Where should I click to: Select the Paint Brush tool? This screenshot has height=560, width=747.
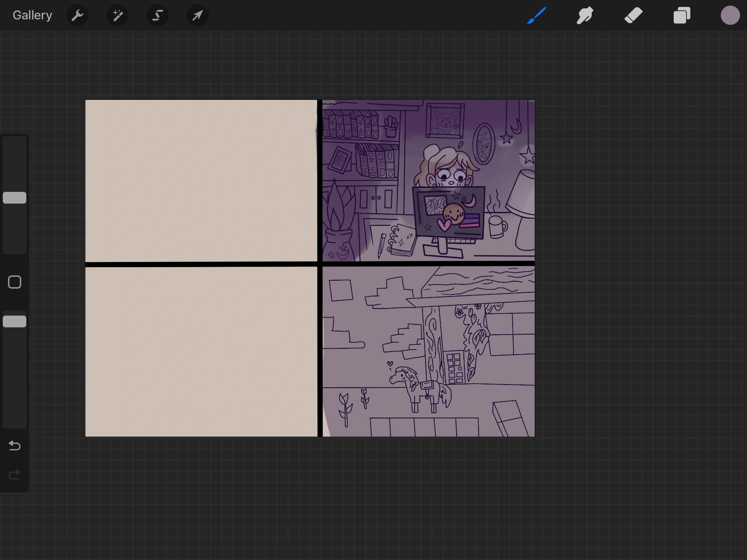[537, 15]
